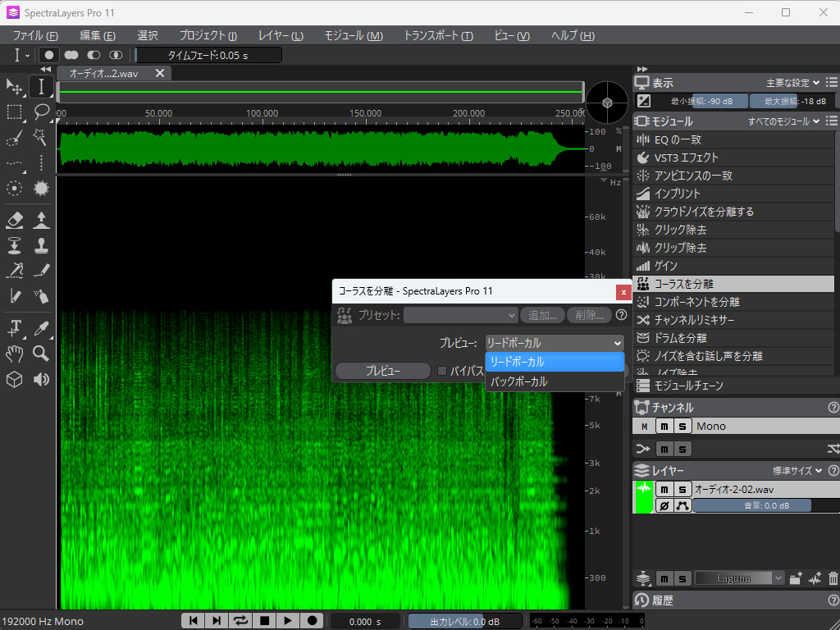The image size is (840, 630).
Task: Select ドラムを分離 module in list
Action: coord(680,338)
